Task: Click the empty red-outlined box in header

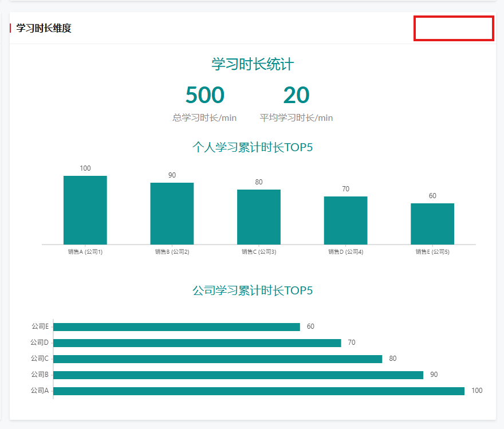Action: [454, 29]
